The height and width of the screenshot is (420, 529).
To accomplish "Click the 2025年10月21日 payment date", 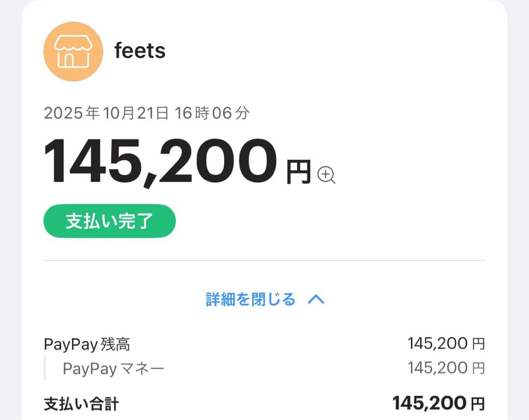I will [x=107, y=114].
